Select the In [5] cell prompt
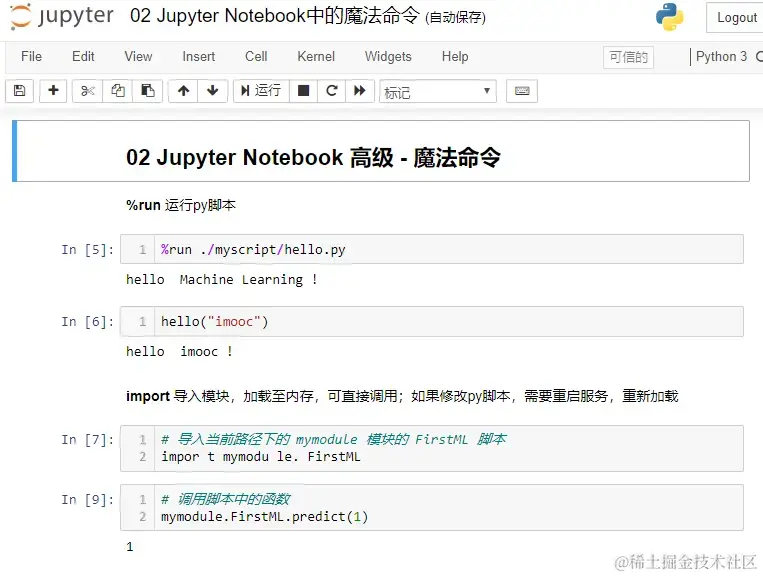Viewport: 763px width, 577px height. [x=88, y=250]
